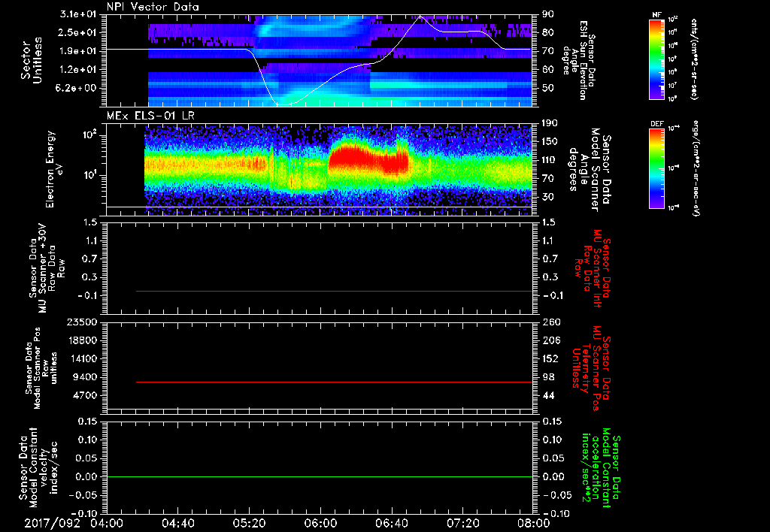Click the '2017/092' date label
The width and height of the screenshot is (770, 532).
click(x=52, y=523)
